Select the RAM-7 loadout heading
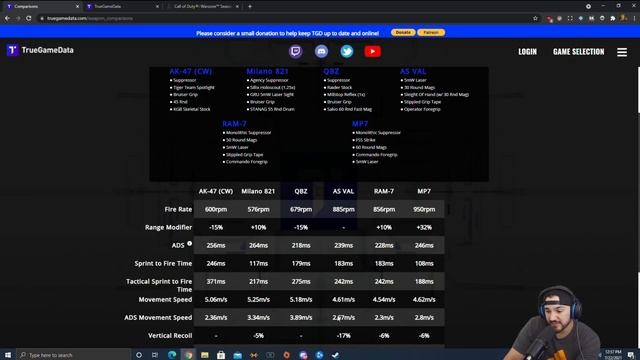Viewport: 640px width, 360px height. pyautogui.click(x=234, y=124)
